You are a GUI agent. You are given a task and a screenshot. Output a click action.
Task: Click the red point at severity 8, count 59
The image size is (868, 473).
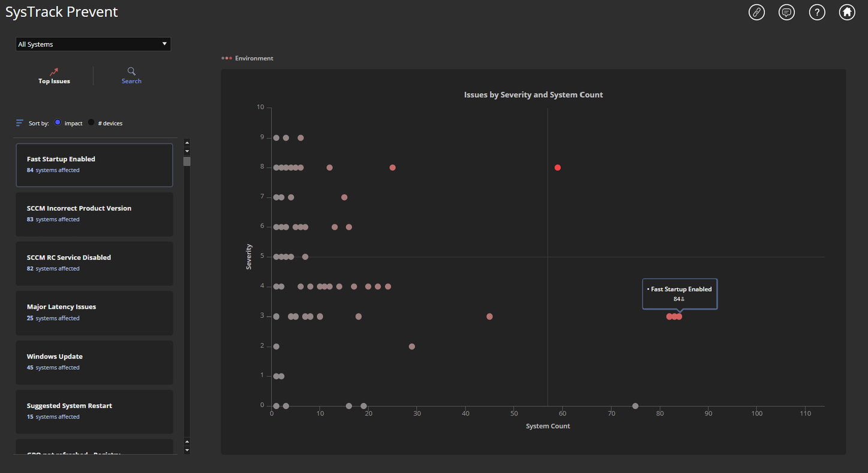tap(558, 168)
